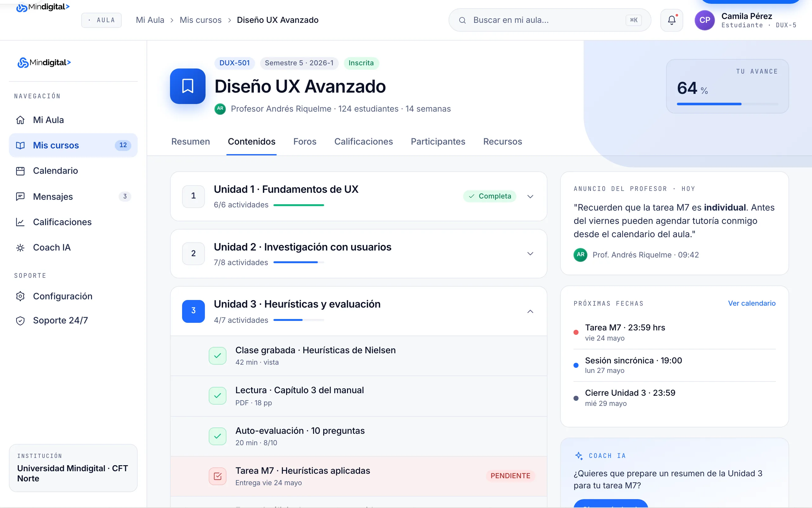Click the Calendario calendar icon
Screen dimensions: 812x508
(x=20, y=171)
